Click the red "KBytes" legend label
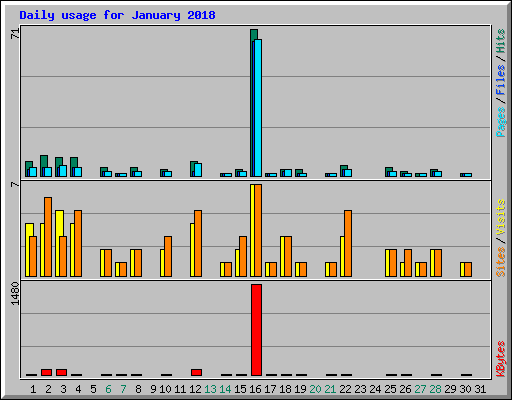 point(501,359)
